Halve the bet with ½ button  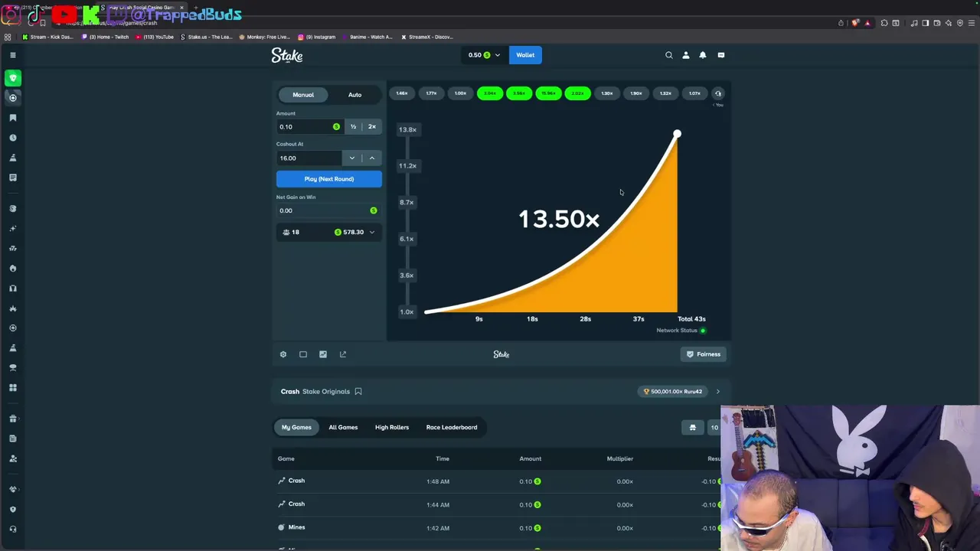(x=353, y=127)
